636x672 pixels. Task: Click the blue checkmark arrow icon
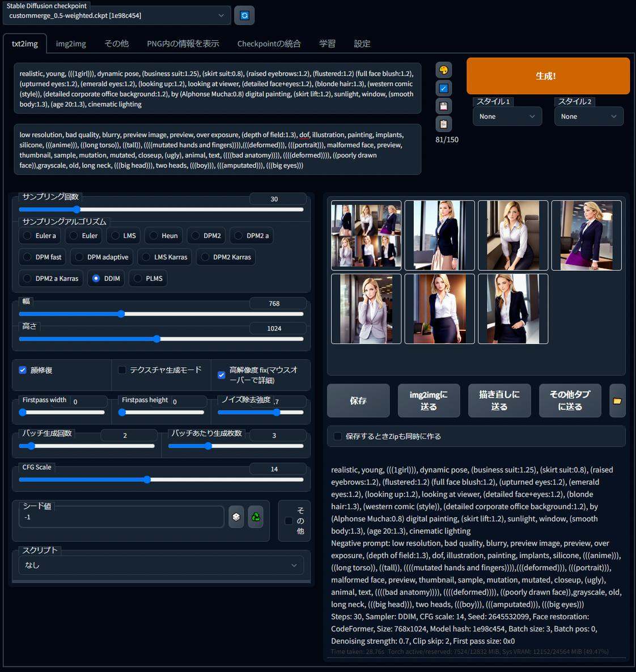[443, 88]
